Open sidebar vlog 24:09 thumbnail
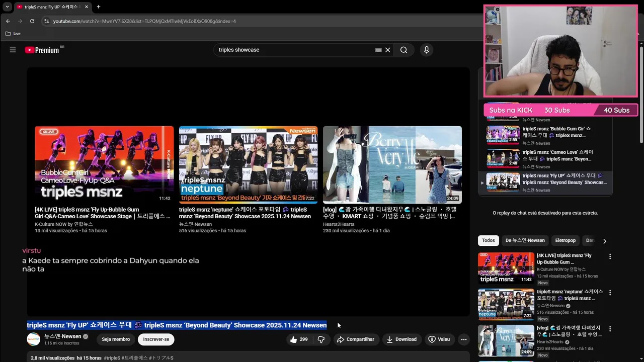 [x=506, y=340]
